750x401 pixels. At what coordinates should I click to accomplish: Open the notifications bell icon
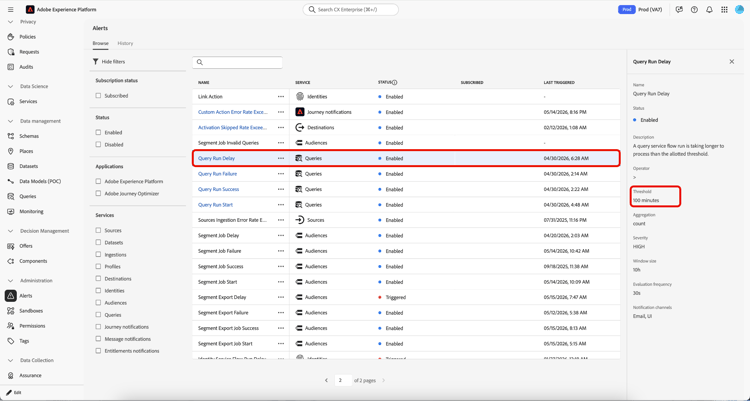click(x=709, y=10)
